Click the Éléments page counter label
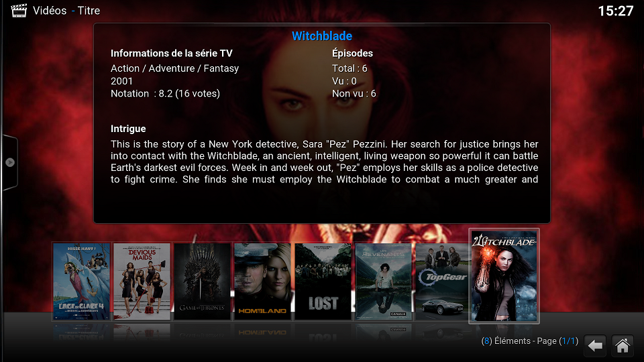644x362 pixels. 530,341
